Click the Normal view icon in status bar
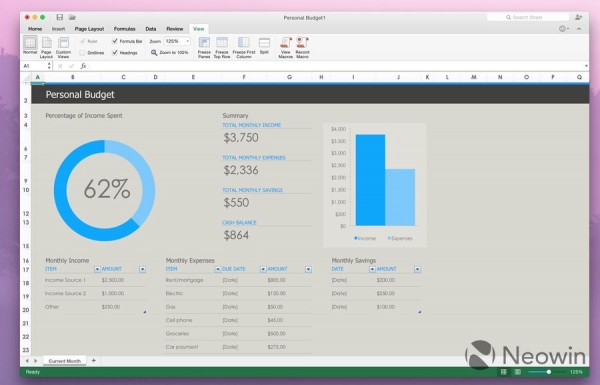The image size is (600, 385). pyautogui.click(x=504, y=372)
